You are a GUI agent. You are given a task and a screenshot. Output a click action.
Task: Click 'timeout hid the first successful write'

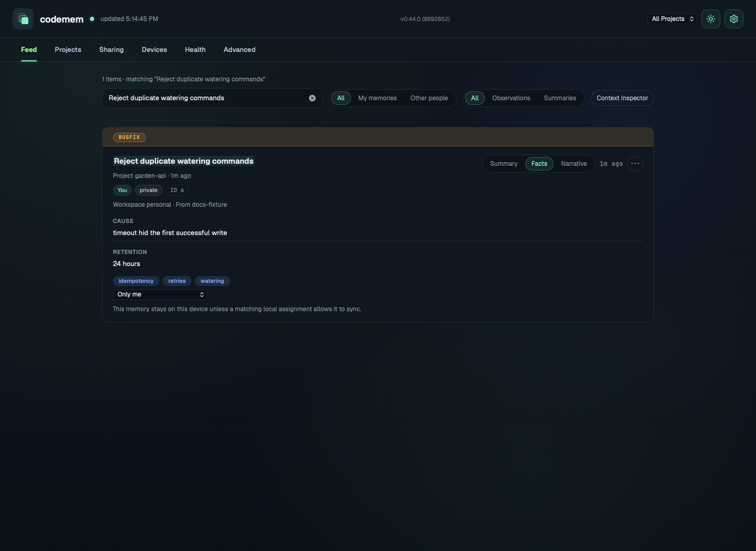pyautogui.click(x=170, y=233)
